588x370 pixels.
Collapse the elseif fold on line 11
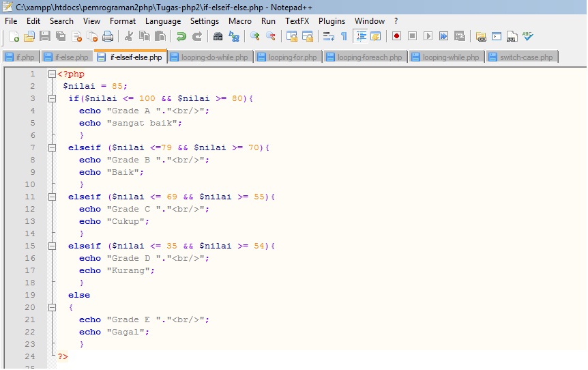pyautogui.click(x=52, y=197)
